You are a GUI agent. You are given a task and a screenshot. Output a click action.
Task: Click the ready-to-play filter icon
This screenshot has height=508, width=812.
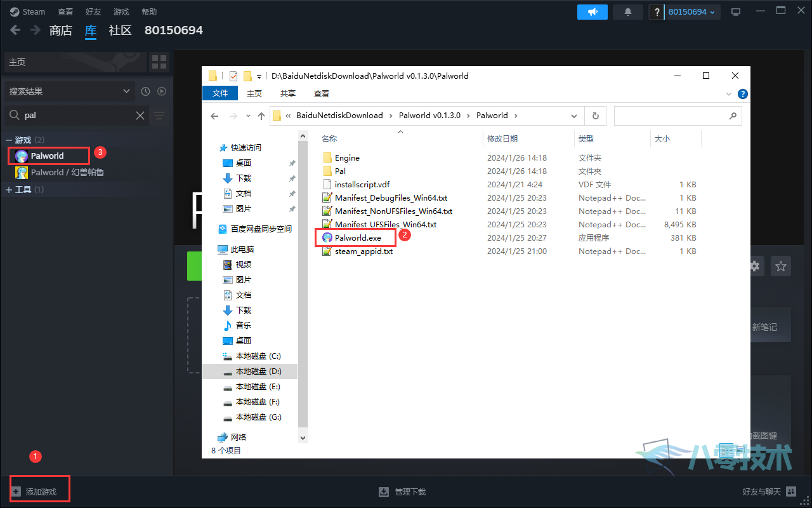[x=162, y=91]
